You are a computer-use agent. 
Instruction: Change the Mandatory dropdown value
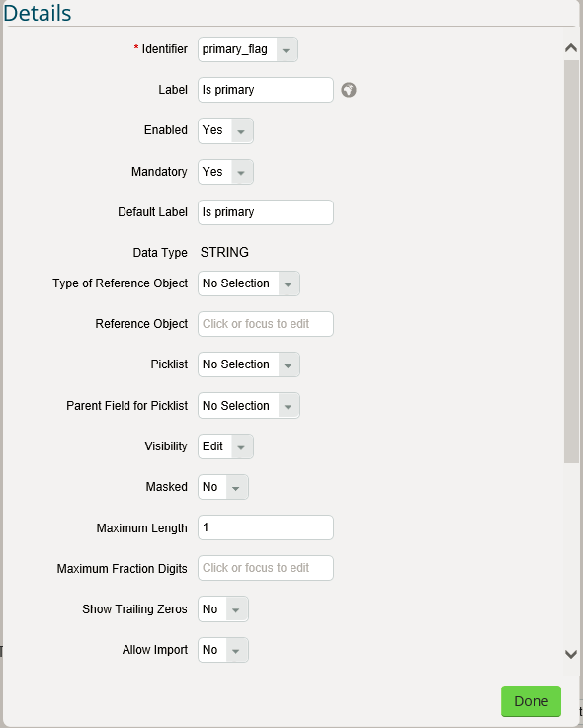[225, 172]
